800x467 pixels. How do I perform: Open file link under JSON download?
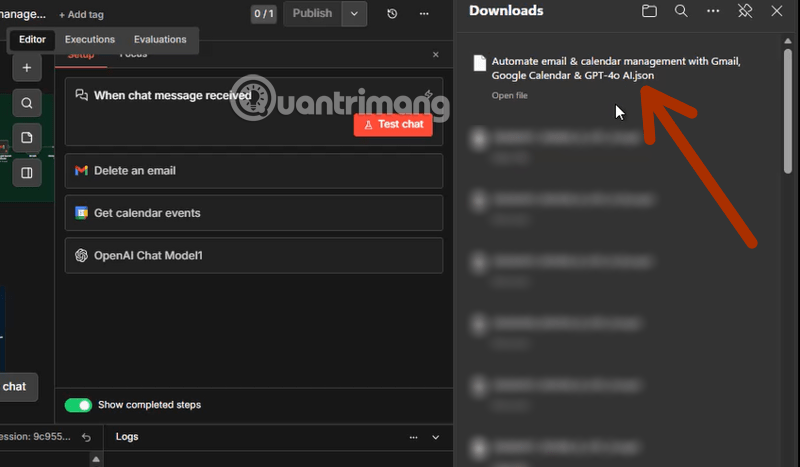[509, 95]
